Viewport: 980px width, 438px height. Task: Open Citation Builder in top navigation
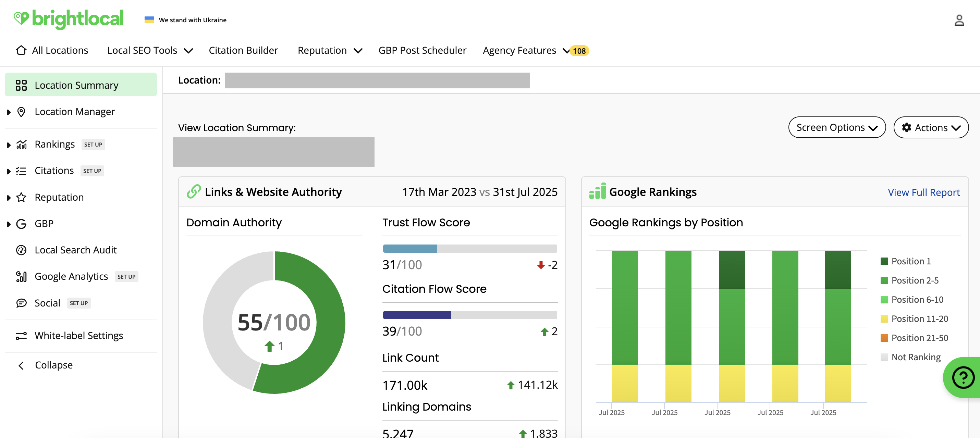(x=243, y=50)
